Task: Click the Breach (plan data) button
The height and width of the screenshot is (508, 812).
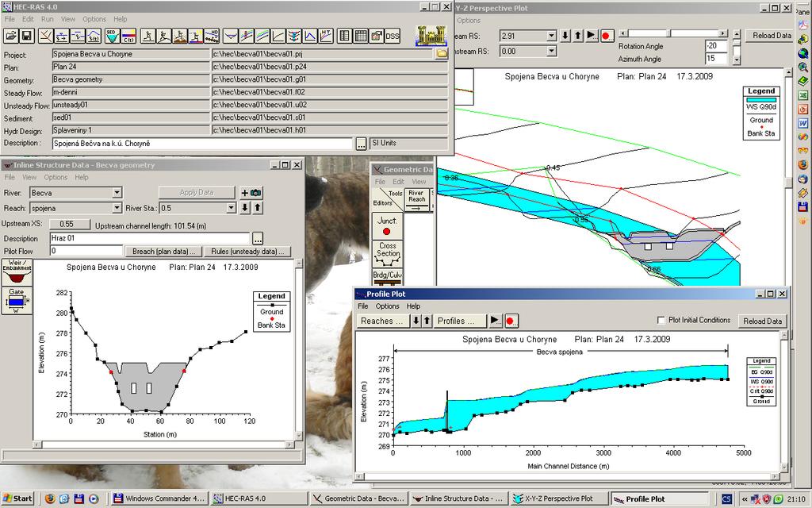Action: [164, 252]
